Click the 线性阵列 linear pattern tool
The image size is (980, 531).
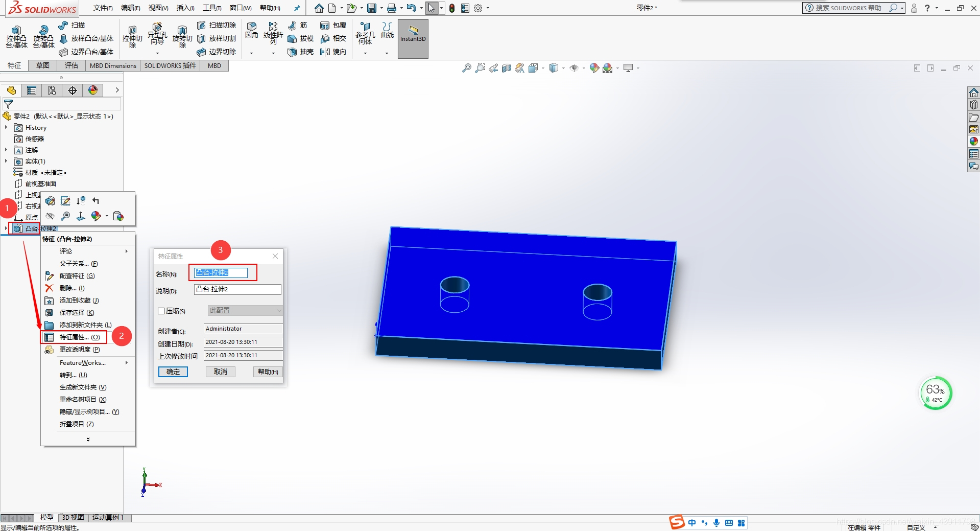coord(273,33)
